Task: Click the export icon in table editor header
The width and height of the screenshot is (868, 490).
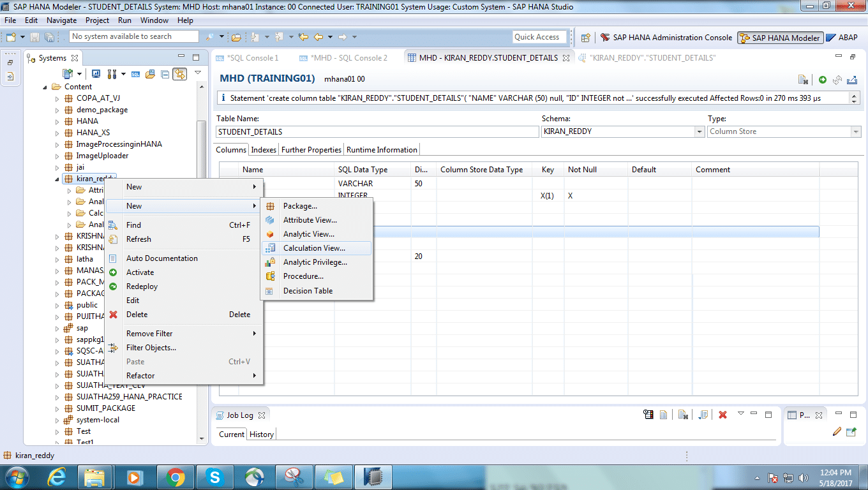Action: point(851,80)
